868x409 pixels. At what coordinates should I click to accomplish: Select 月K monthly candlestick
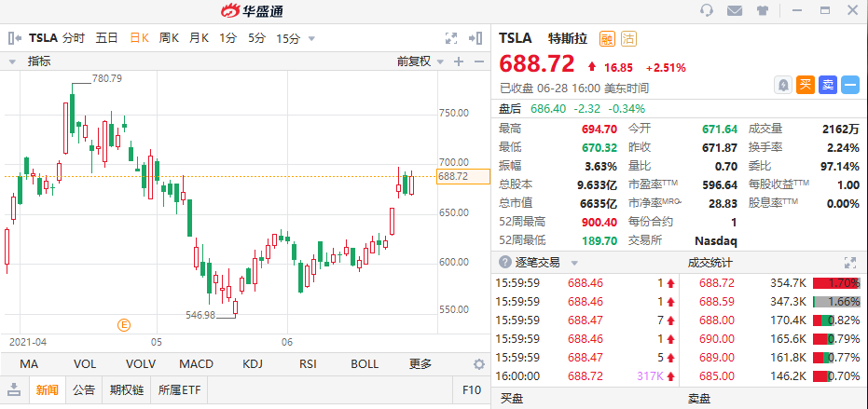click(199, 38)
